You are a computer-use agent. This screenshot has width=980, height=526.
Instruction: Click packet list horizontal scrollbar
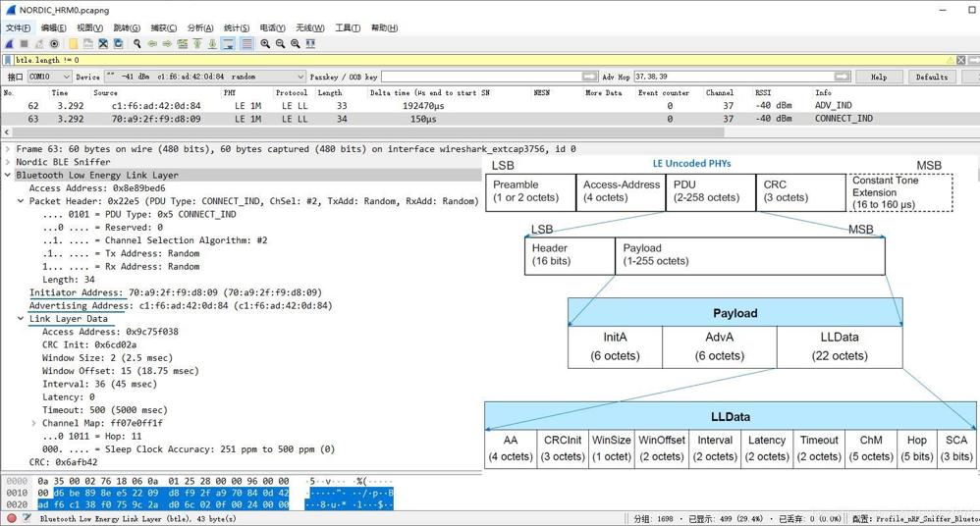367,132
